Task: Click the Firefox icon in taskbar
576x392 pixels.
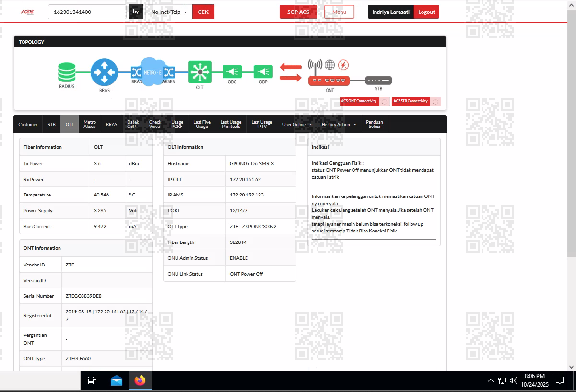Action: pos(140,380)
